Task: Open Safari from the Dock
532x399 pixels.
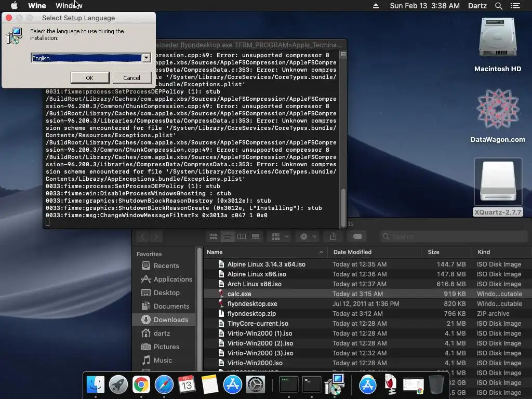Action: click(x=164, y=384)
